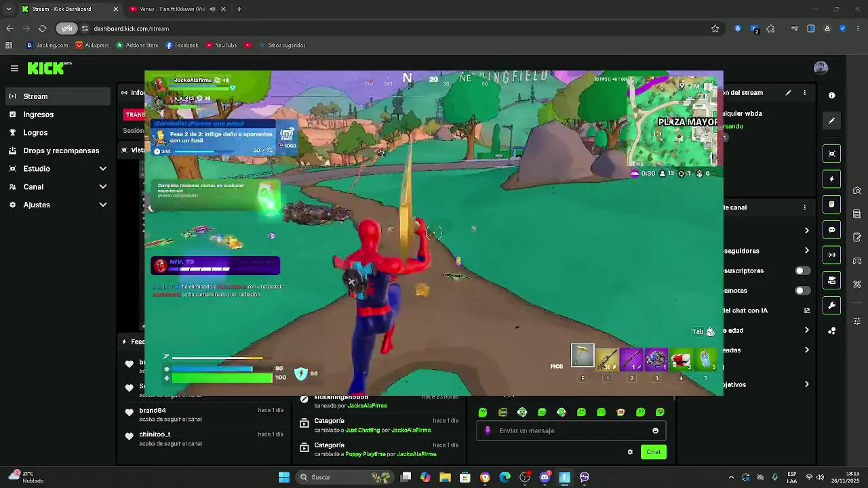Open the Kick hamburger menu
868x488 pixels.
[14, 68]
